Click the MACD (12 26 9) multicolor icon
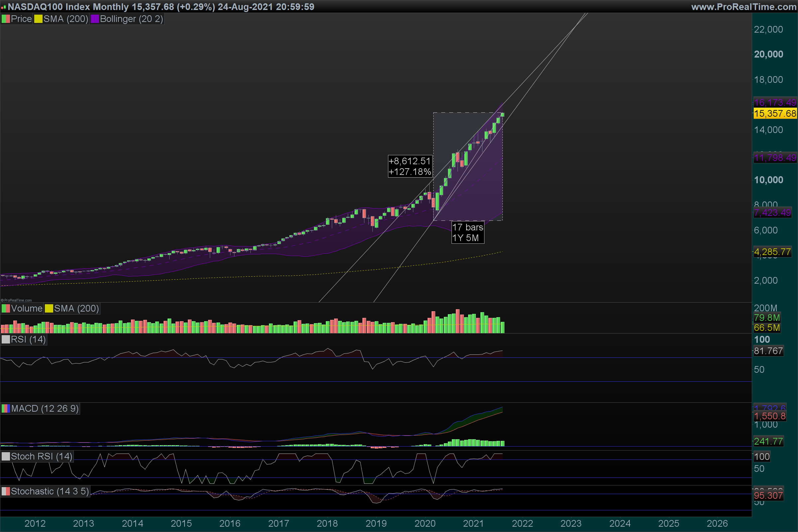The height and width of the screenshot is (532, 798). [6, 409]
